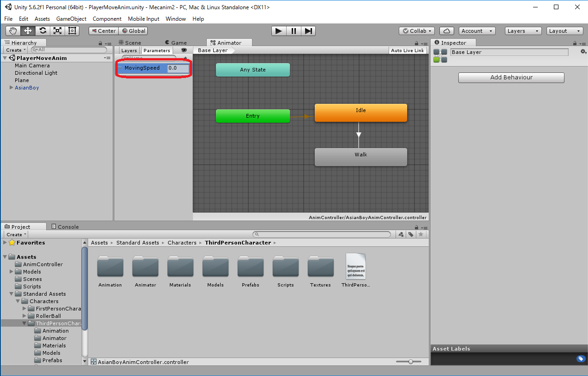Open the Layout dropdown

(565, 31)
